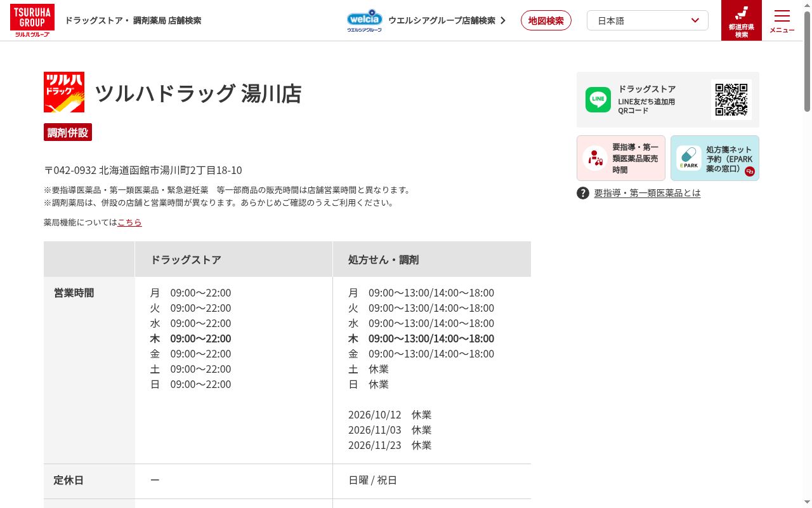Click ドラッグストア・調剤薬局 店舗検索 header title
812x508 pixels.
(133, 20)
